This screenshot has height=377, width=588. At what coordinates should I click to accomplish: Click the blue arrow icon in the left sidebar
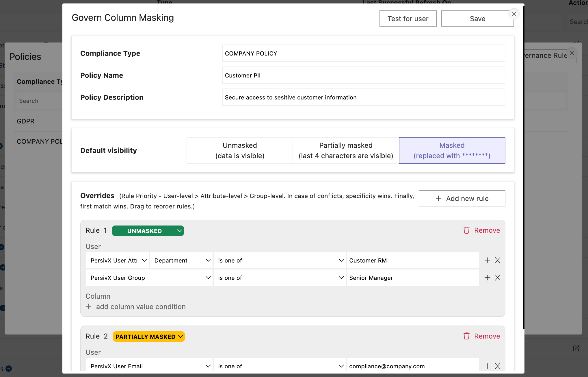[8, 369]
